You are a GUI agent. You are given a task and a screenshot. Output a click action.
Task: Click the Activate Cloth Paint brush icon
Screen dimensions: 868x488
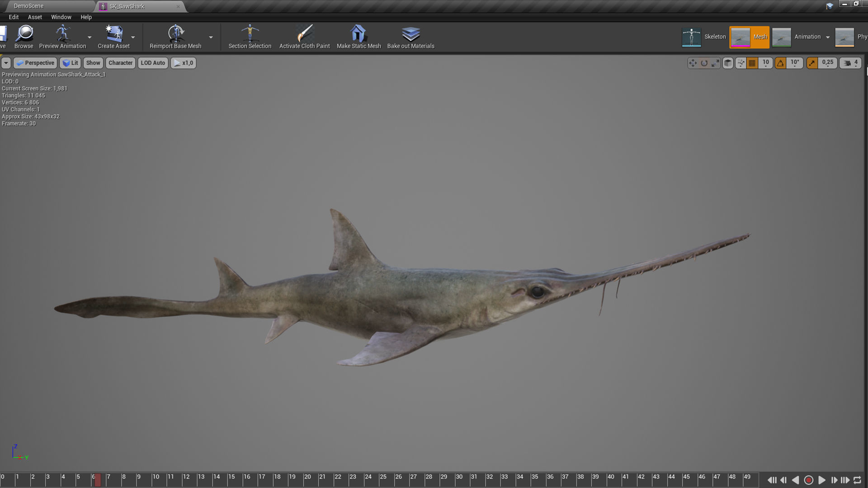[x=304, y=34]
